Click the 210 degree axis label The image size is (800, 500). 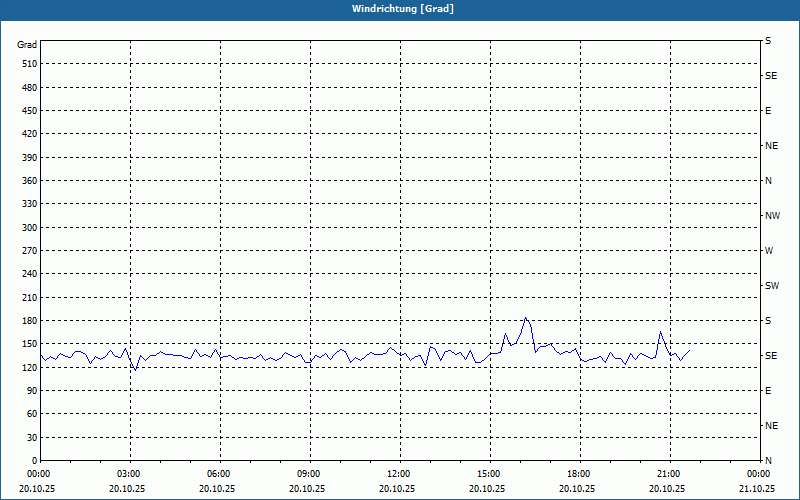30,297
